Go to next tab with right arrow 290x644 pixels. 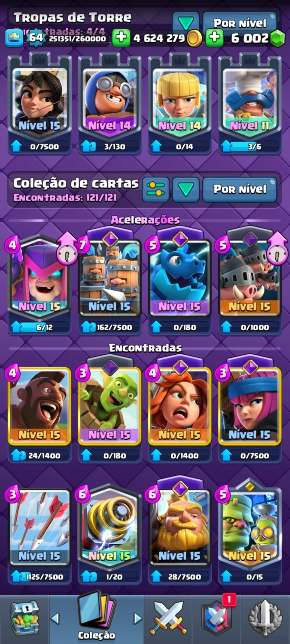(138, 619)
